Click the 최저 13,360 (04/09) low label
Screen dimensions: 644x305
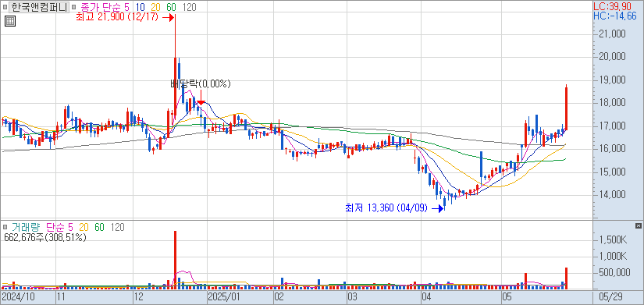click(386, 208)
